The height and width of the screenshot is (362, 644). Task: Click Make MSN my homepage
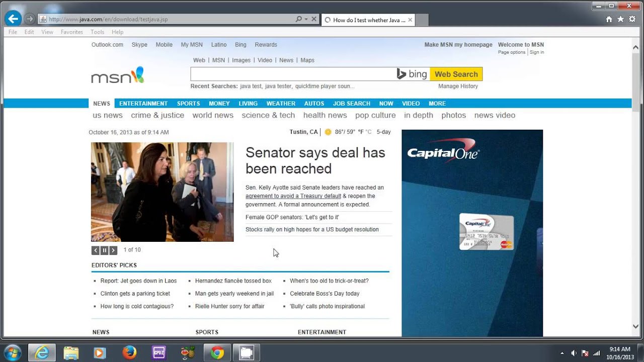tap(458, 45)
